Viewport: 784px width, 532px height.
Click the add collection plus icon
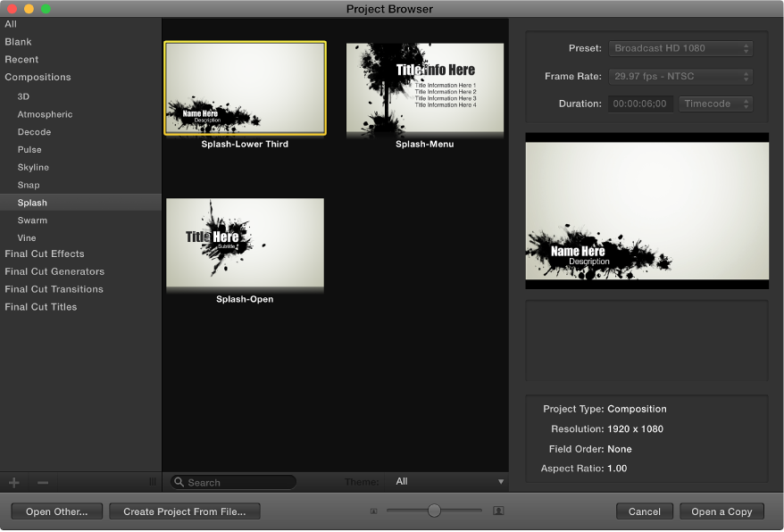(13, 481)
